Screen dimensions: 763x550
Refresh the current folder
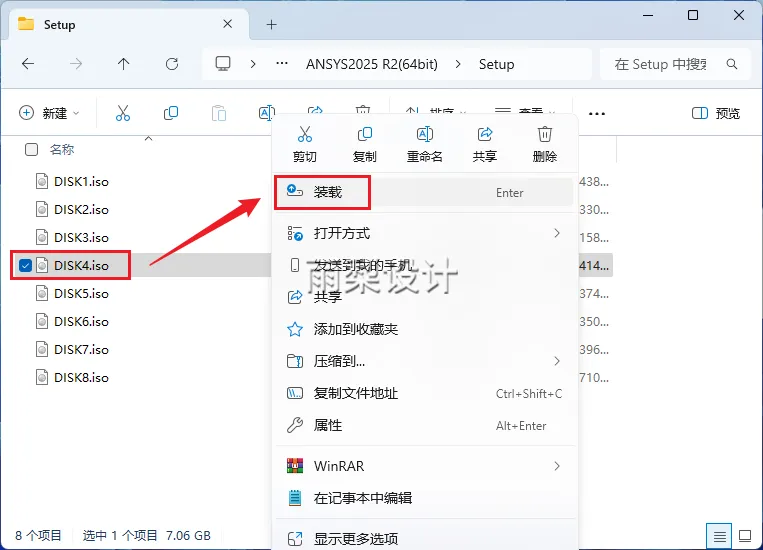click(x=172, y=64)
